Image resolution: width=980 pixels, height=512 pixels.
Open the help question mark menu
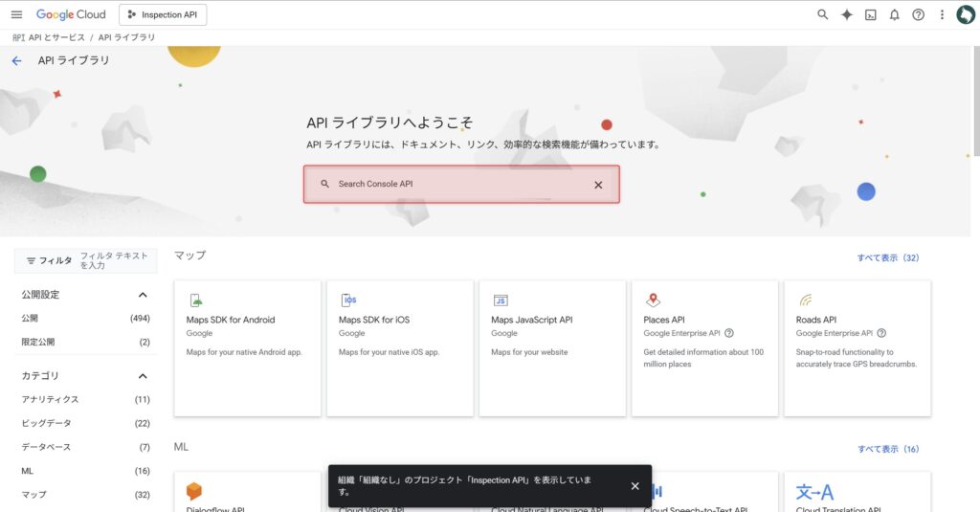pyautogui.click(x=918, y=14)
